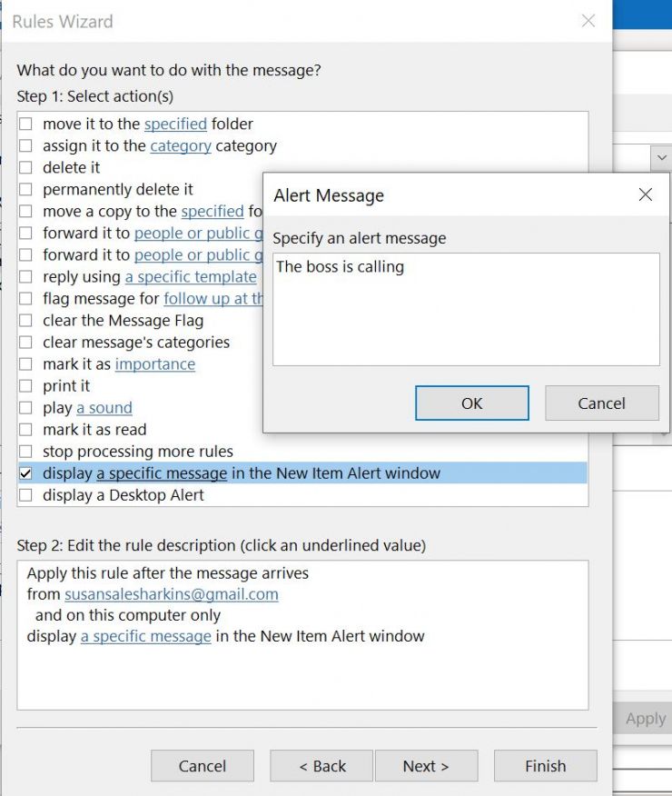Check the 'delete it' checkbox
This screenshot has width=672, height=796.
(26, 168)
